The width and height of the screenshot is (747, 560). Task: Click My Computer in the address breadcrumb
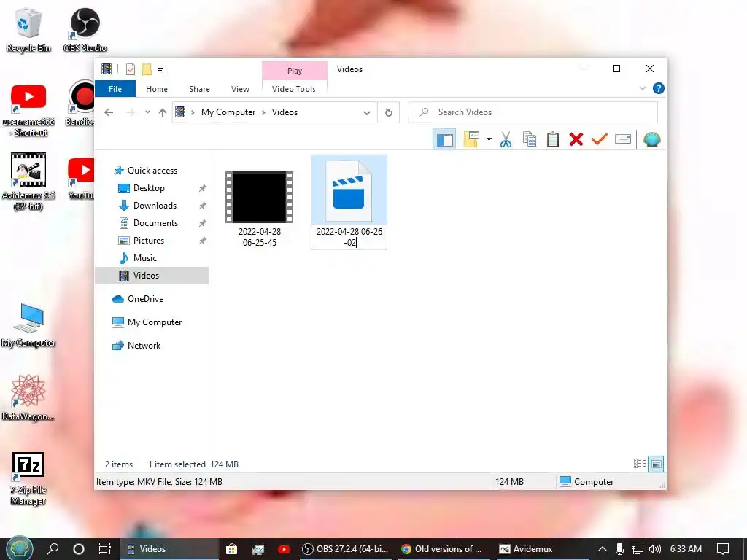click(228, 112)
